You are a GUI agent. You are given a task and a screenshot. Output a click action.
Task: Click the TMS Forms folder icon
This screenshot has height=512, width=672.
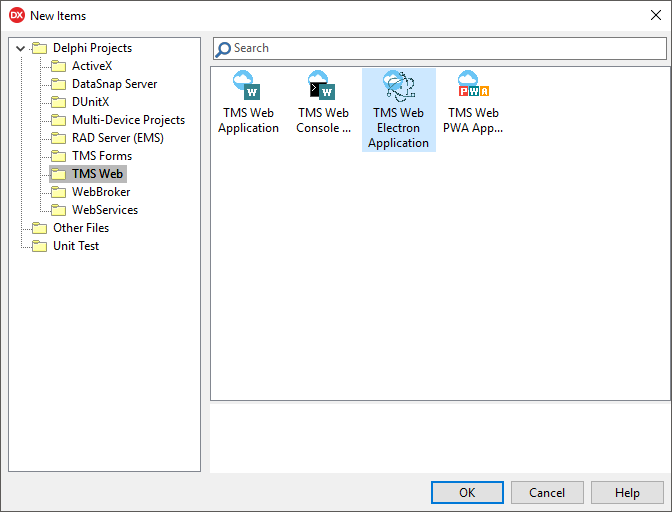coord(59,156)
